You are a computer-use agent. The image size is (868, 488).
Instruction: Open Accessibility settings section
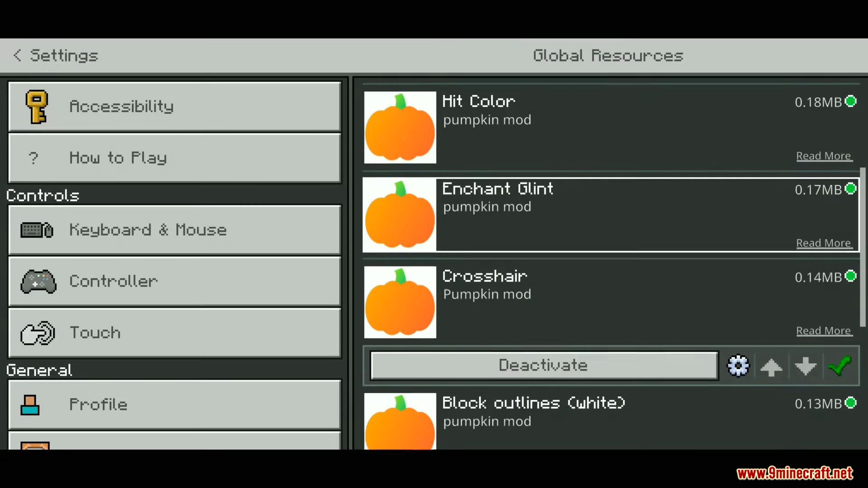tap(175, 106)
